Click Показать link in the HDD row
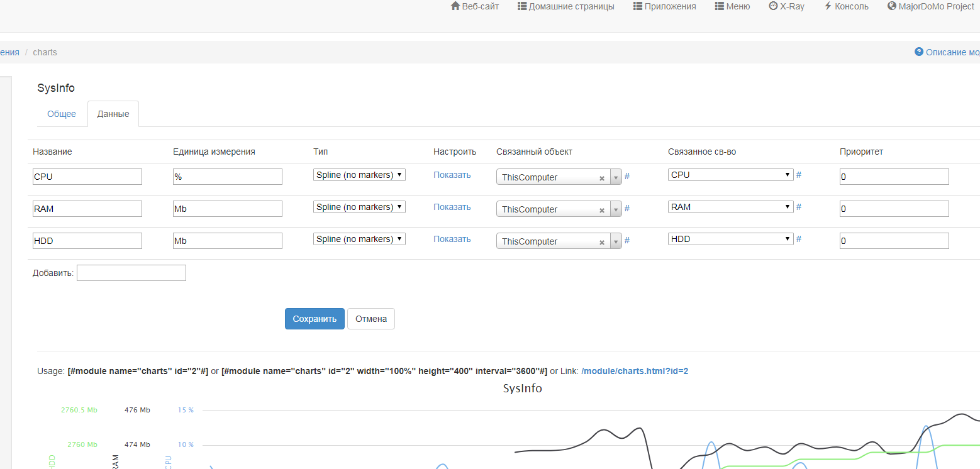 [x=452, y=239]
